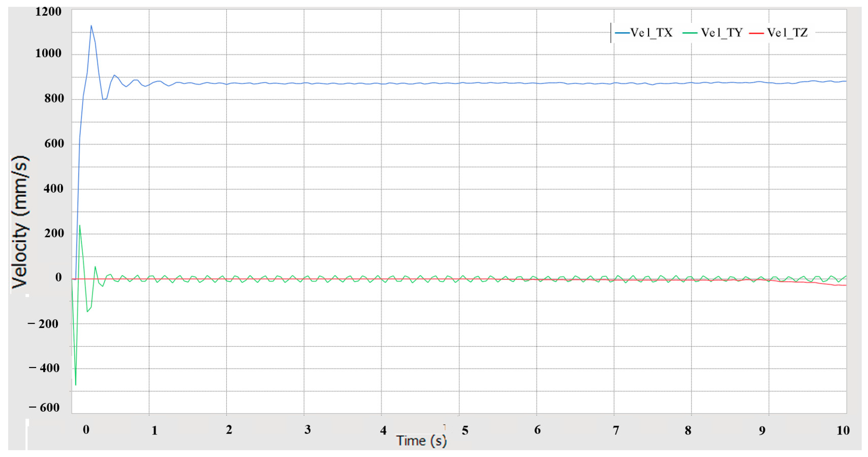Click the – 400 y-axis label
The image size is (868, 457).
(x=44, y=368)
